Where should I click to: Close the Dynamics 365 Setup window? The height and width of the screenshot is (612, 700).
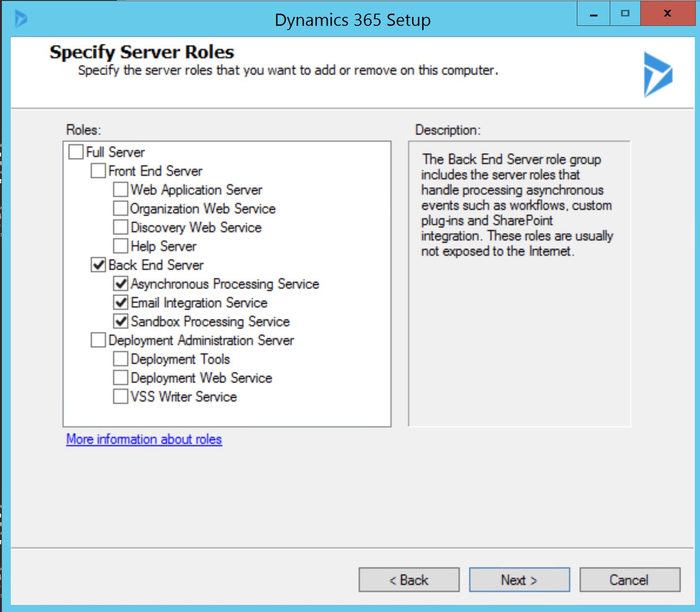pyautogui.click(x=668, y=13)
